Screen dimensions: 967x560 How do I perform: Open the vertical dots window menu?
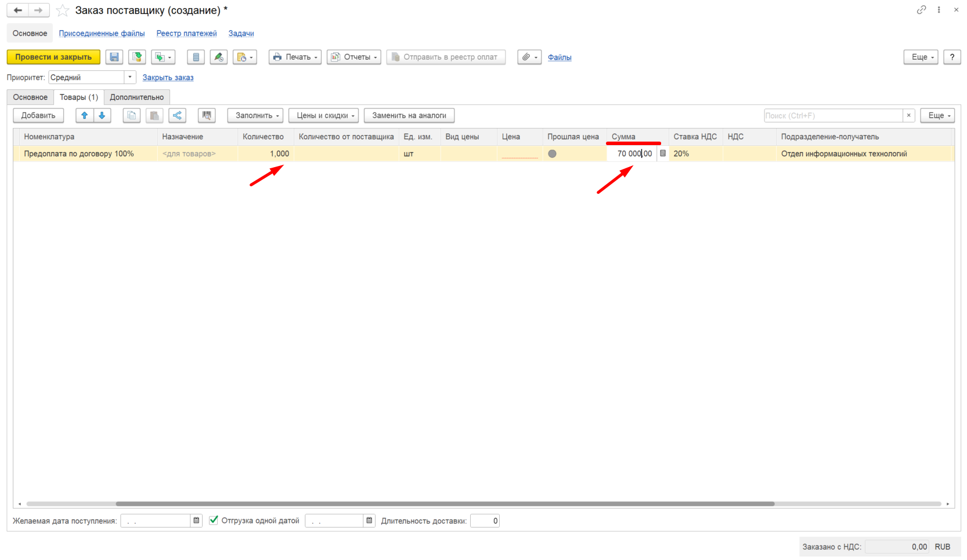point(939,10)
